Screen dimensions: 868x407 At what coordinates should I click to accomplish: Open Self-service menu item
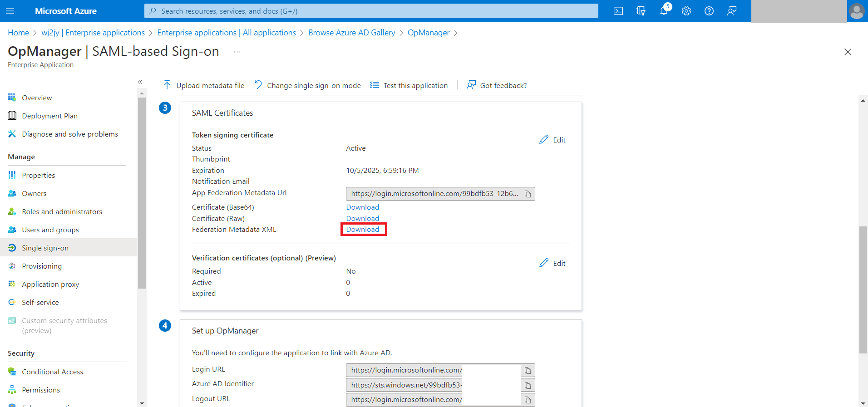click(x=40, y=302)
